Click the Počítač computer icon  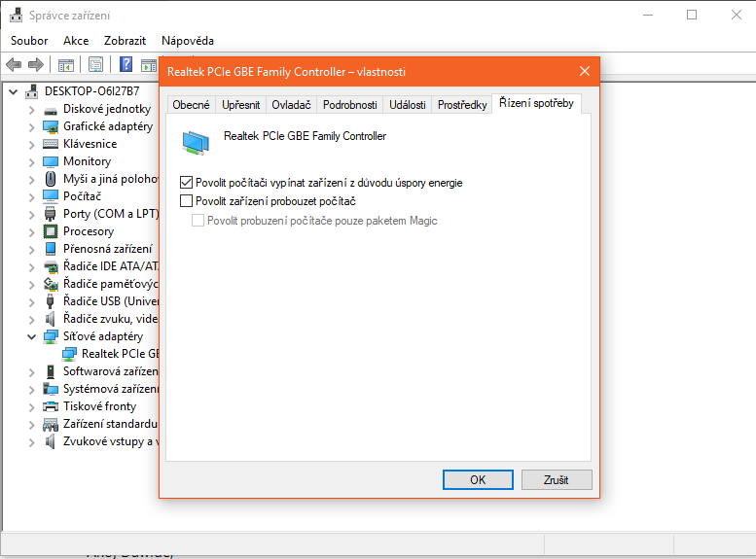tap(51, 196)
